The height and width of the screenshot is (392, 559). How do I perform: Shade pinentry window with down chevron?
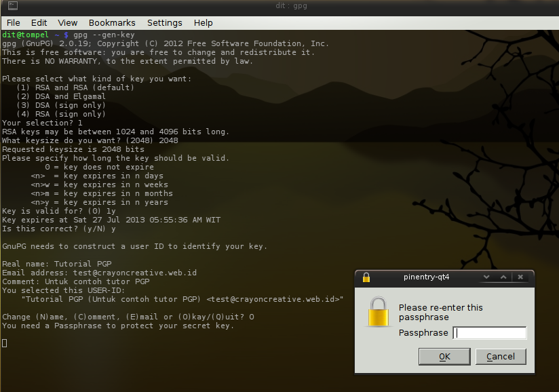[x=486, y=277]
